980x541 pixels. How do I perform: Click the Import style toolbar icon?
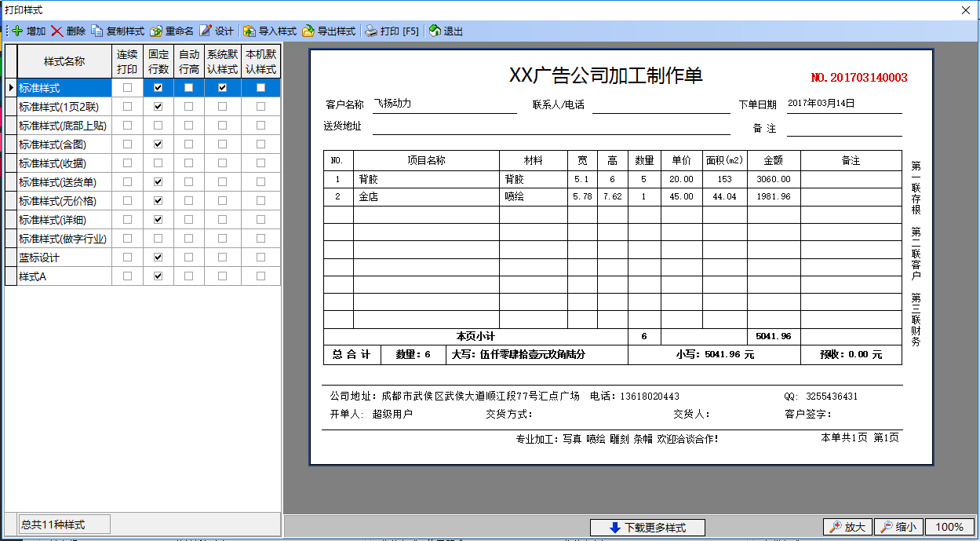[x=250, y=31]
